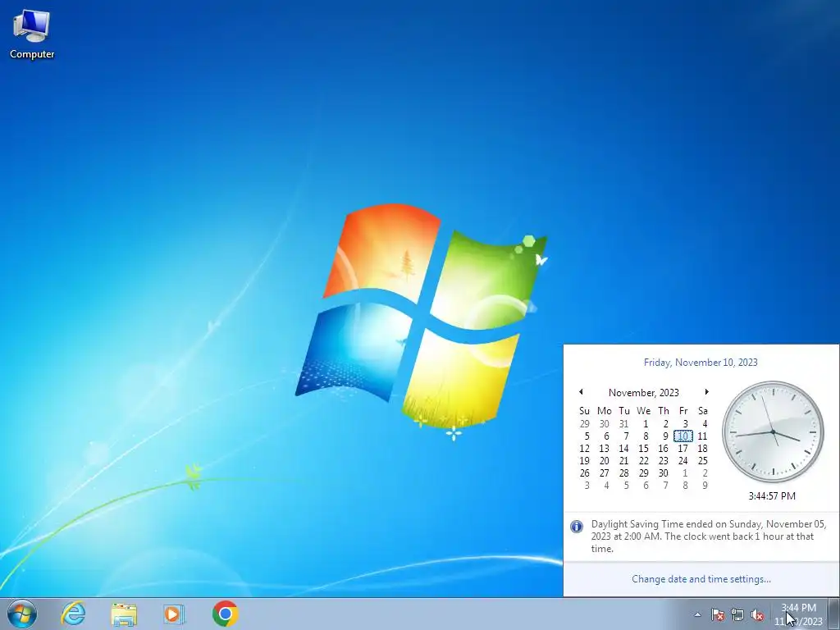Click the digital time 3:44:57 PM

pyautogui.click(x=772, y=496)
